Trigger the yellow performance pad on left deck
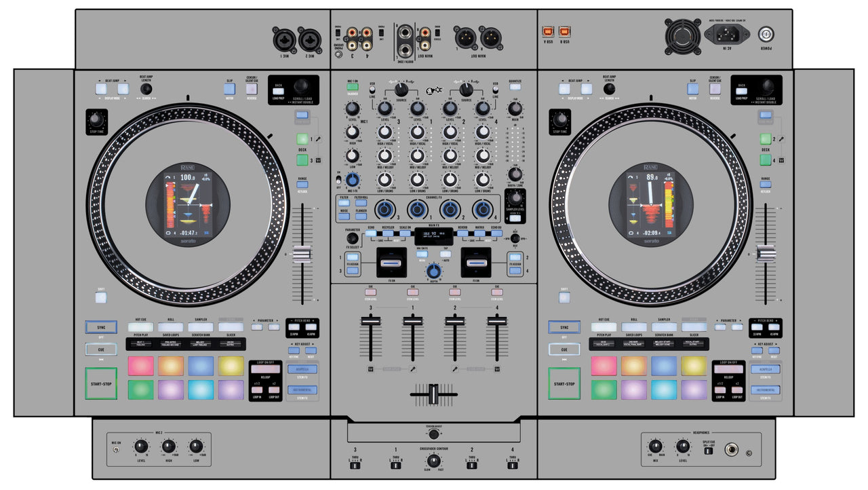Screen dimensions: 868x490 (x=231, y=366)
